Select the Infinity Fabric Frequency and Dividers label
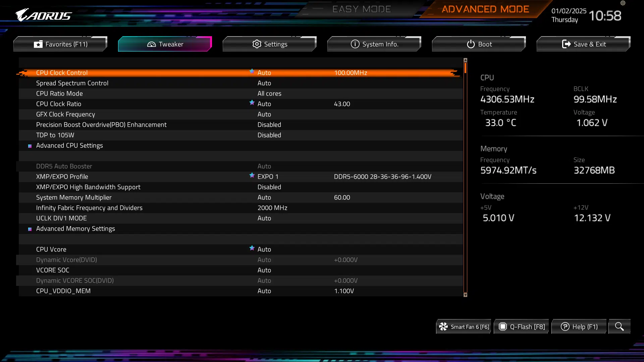 click(x=89, y=208)
